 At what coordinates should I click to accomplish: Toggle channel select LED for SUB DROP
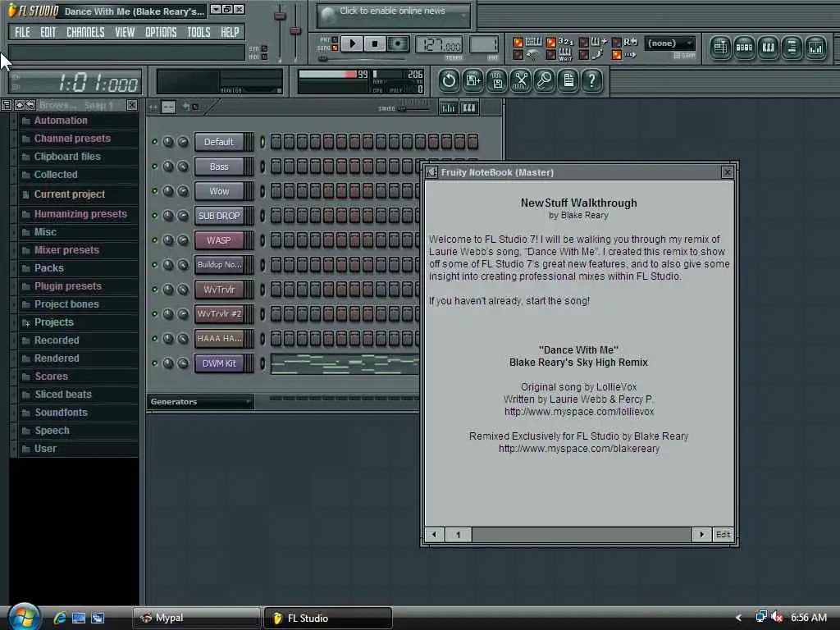262,216
